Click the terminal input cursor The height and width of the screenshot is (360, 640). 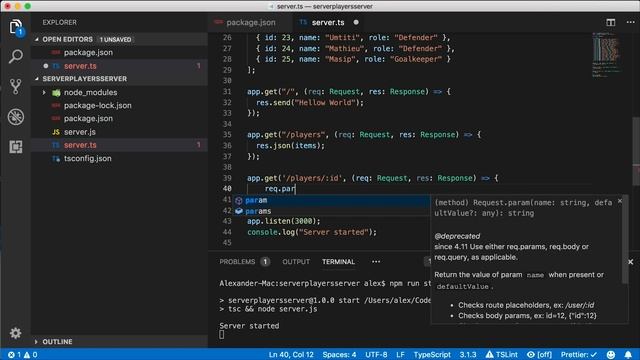coord(222,335)
